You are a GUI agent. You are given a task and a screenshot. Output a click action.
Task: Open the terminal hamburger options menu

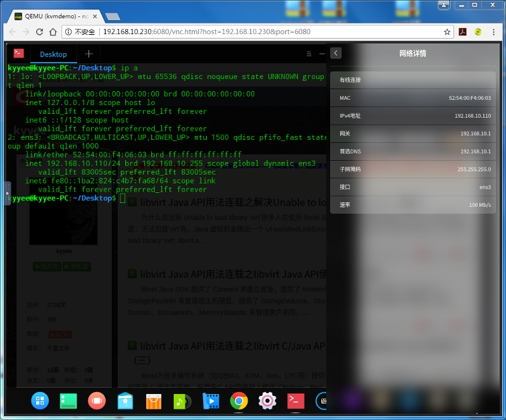click(309, 54)
